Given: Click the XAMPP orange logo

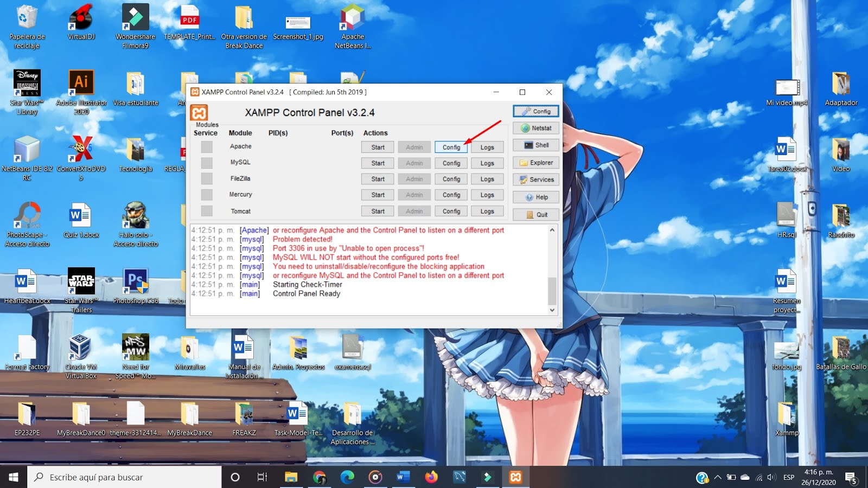Looking at the screenshot, I should pyautogui.click(x=199, y=113).
